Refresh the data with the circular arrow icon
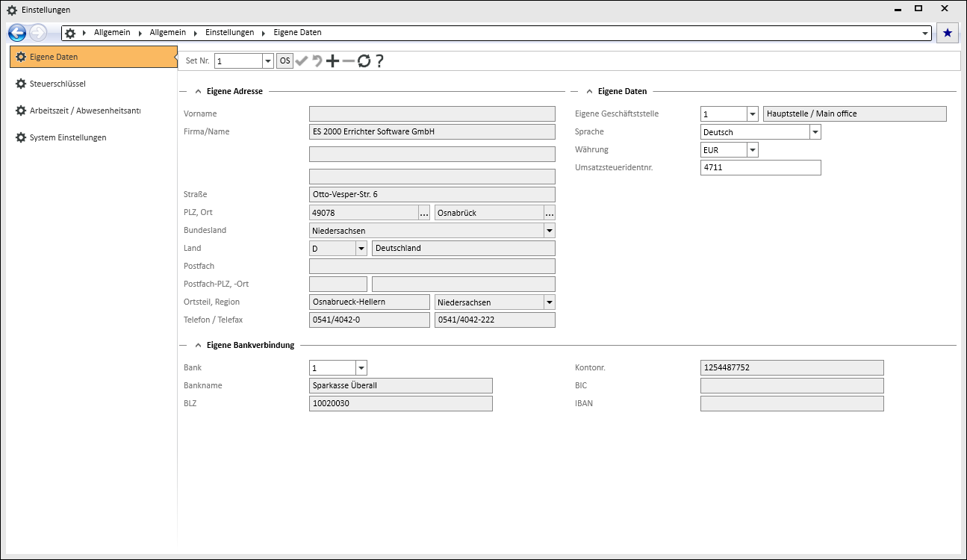This screenshot has width=967, height=560. click(364, 61)
